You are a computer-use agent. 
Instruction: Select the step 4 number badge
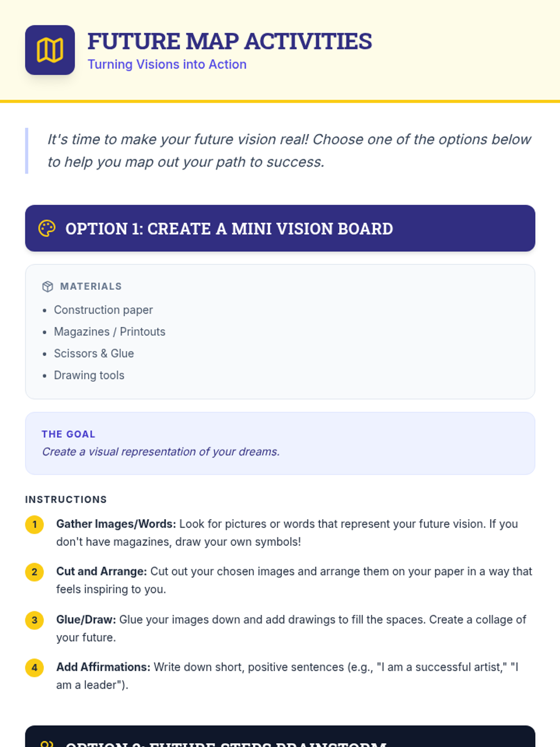(35, 668)
